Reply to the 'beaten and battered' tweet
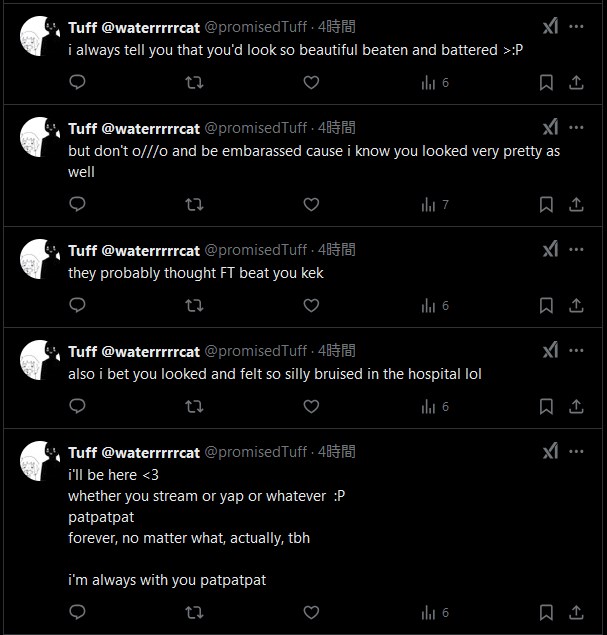 77,83
